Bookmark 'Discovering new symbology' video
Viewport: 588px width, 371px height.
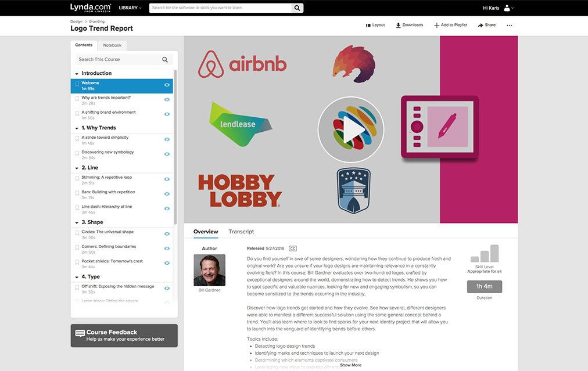77,153
